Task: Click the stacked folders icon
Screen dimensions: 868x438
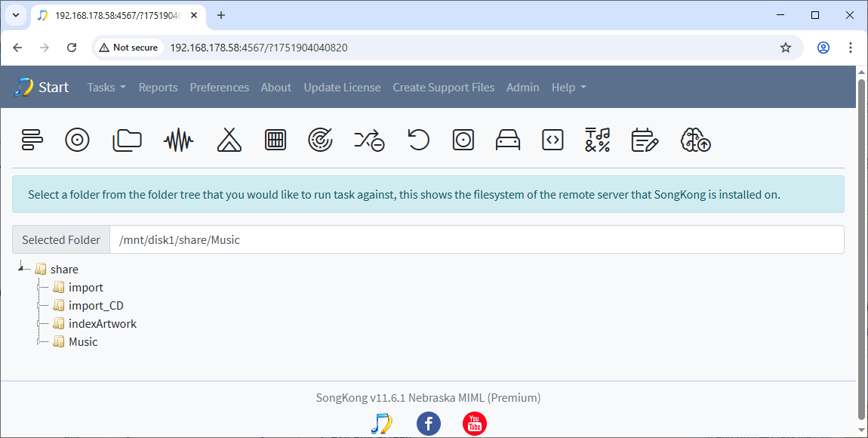Action: click(x=128, y=140)
